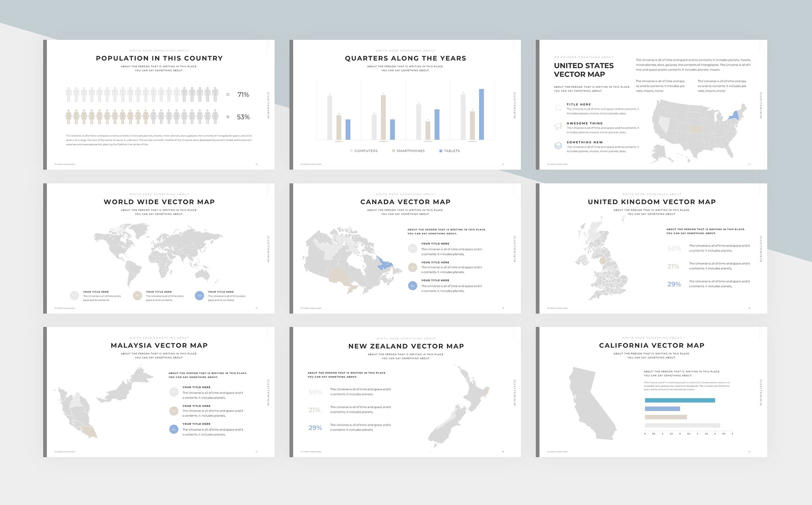Click the light gray circle icon on Canada slide

pos(412,249)
